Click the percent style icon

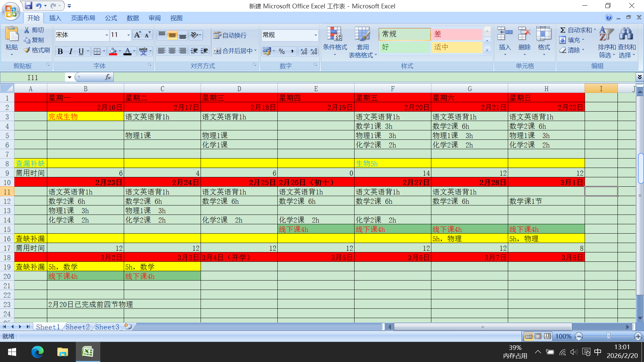282,51
